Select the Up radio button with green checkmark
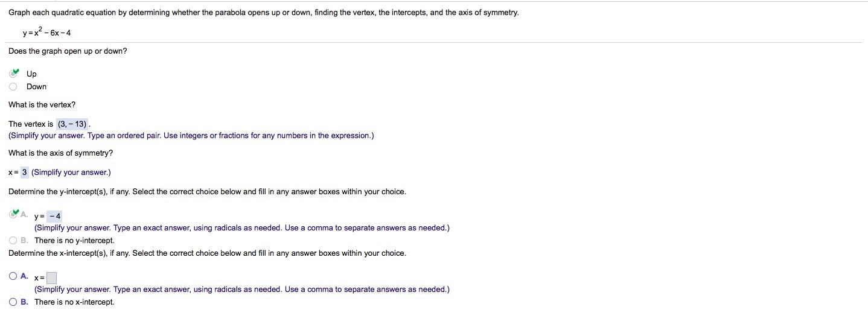Viewport: 868px width, 336px height. tap(14, 74)
